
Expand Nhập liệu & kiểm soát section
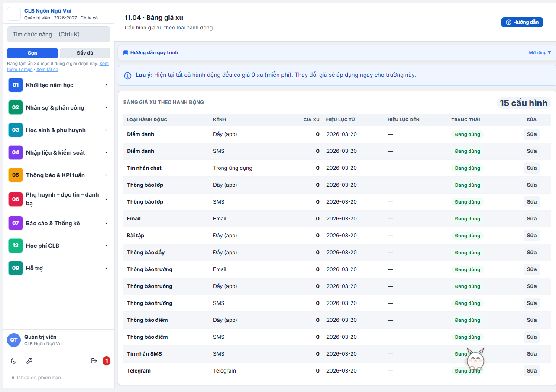tap(58, 152)
